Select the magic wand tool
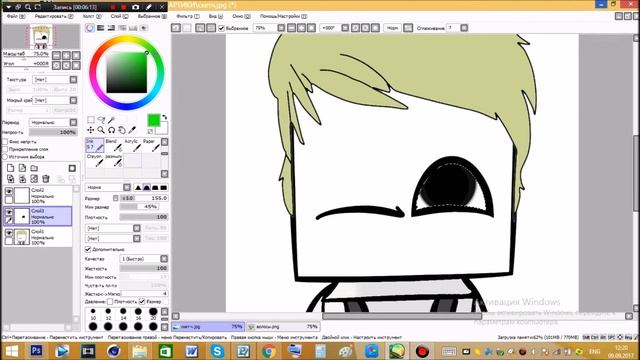This screenshot has width=640, height=360. coord(111,120)
